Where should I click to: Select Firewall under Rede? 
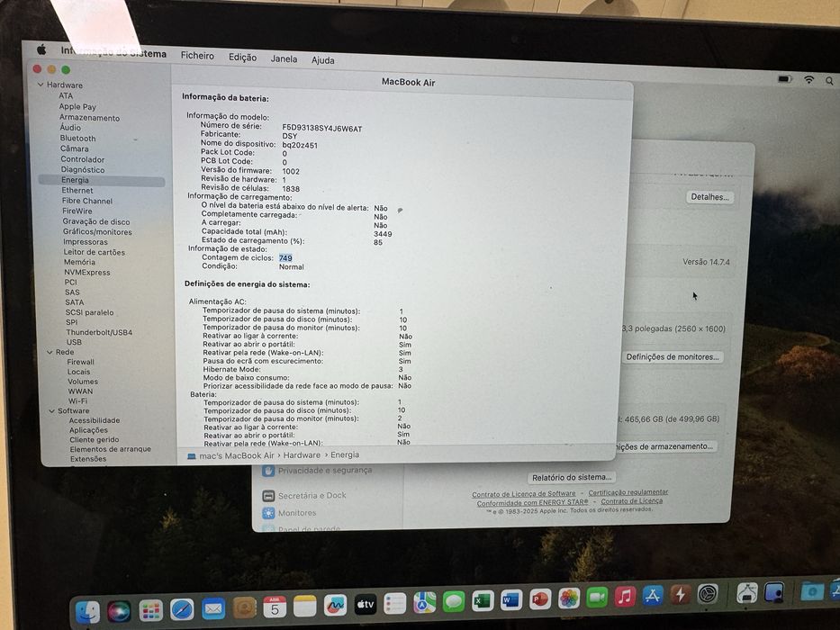click(80, 362)
